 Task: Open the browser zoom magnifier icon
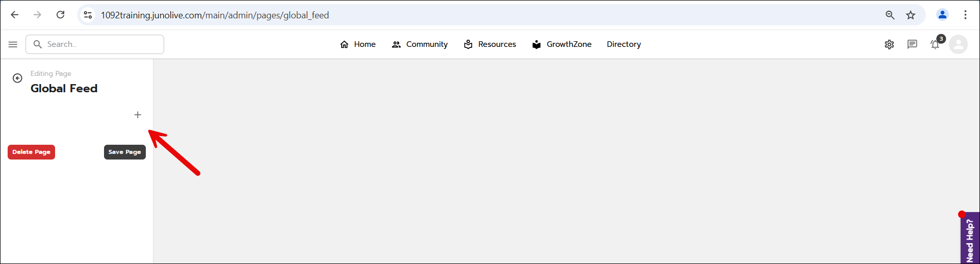click(x=890, y=15)
